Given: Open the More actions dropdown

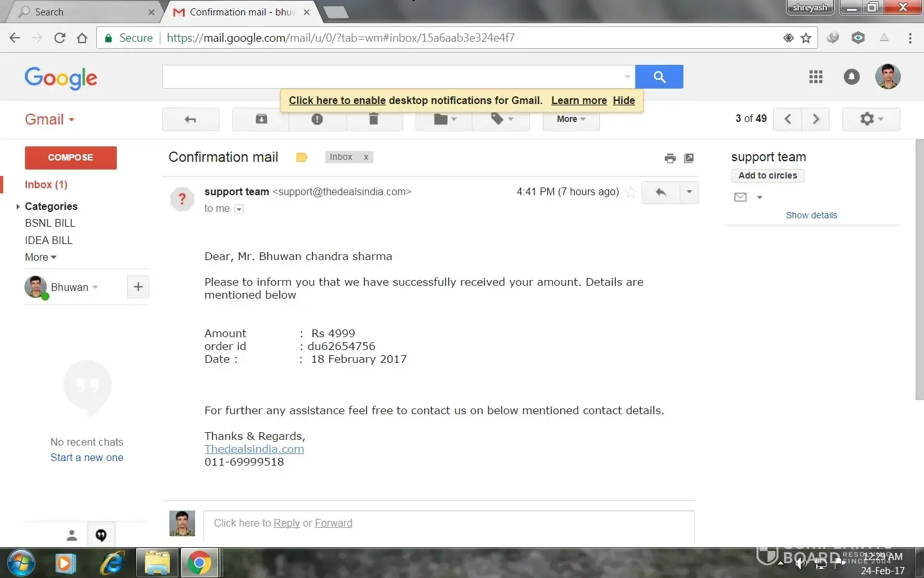Looking at the screenshot, I should tap(571, 119).
